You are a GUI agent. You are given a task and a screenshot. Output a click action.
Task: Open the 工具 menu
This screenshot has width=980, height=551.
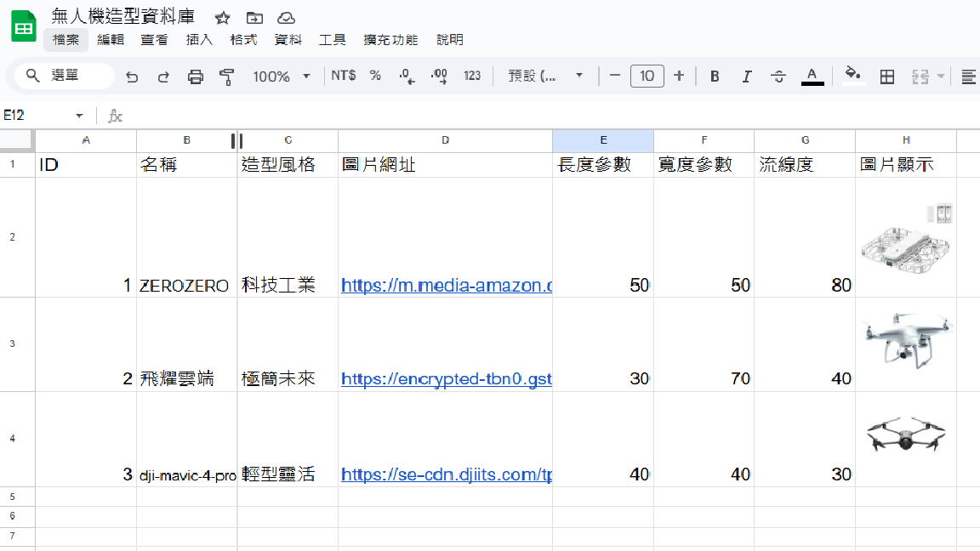[333, 39]
